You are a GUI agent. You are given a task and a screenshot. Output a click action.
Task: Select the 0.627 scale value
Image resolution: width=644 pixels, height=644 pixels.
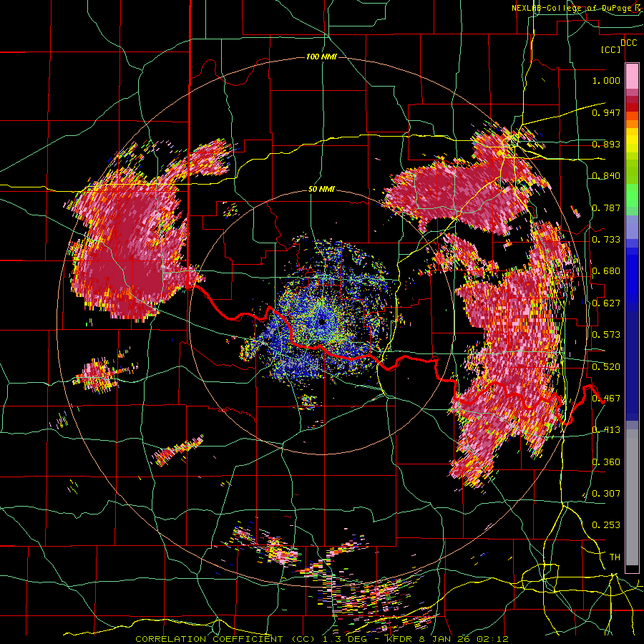(x=606, y=303)
